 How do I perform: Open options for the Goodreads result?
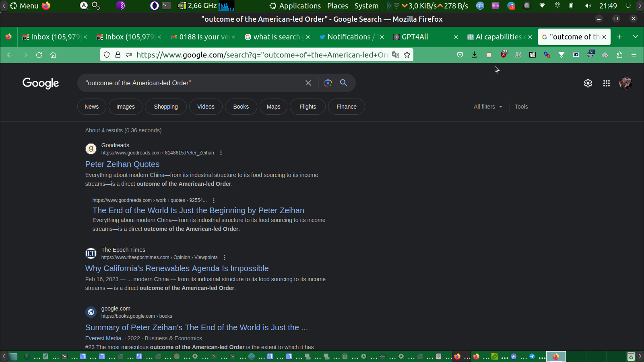[221, 153]
